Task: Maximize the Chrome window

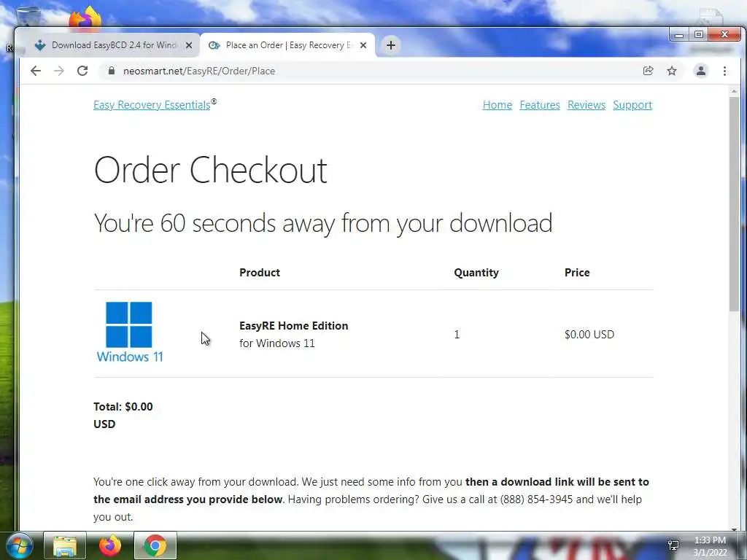Action: (x=698, y=34)
